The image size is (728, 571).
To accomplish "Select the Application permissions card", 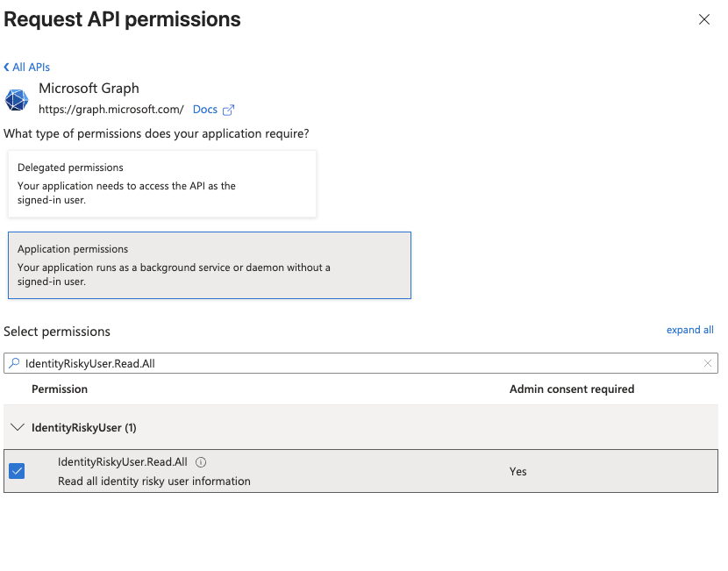I will coord(209,265).
